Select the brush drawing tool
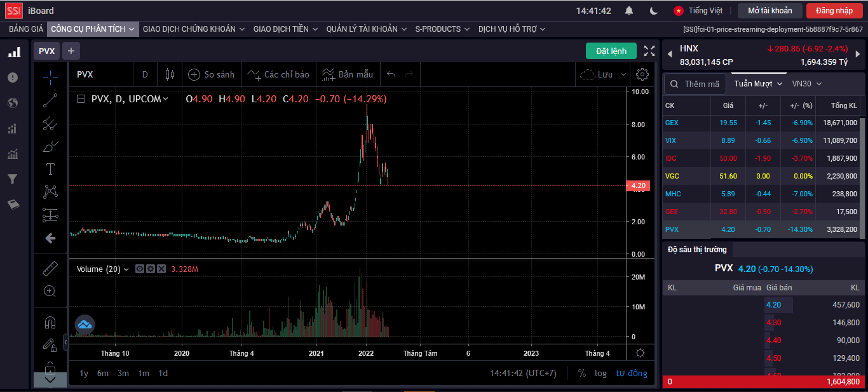 click(x=50, y=146)
